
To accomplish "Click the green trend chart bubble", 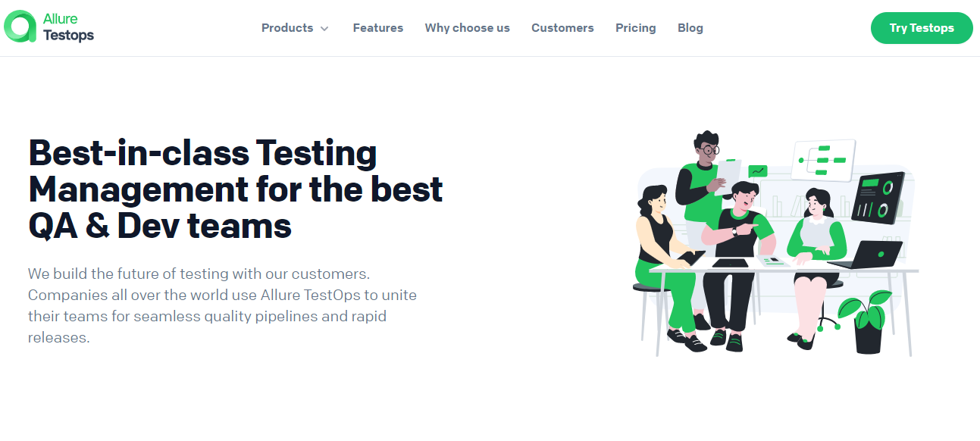I will 757,171.
